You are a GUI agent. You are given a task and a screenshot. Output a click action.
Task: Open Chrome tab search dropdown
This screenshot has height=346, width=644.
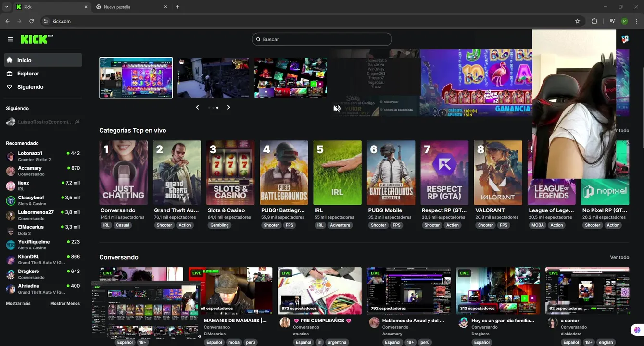(x=6, y=7)
